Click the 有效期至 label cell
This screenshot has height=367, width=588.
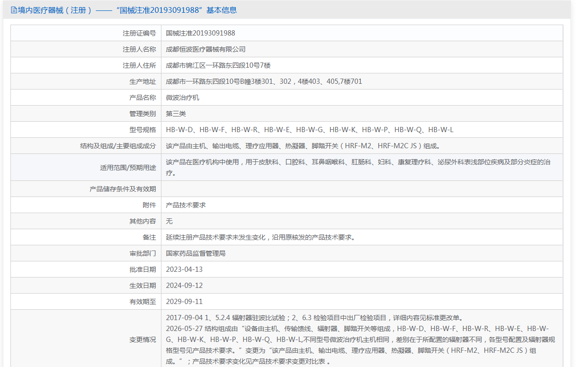86,302
